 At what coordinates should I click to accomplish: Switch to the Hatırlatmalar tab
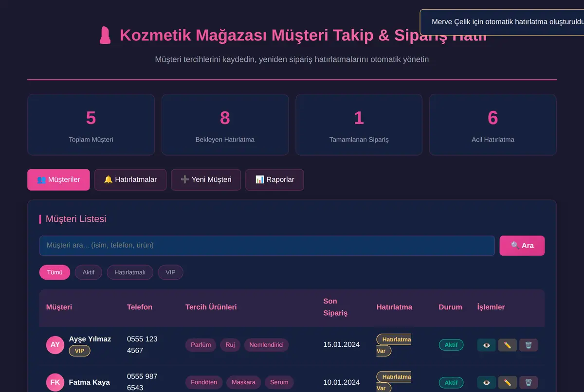[130, 179]
